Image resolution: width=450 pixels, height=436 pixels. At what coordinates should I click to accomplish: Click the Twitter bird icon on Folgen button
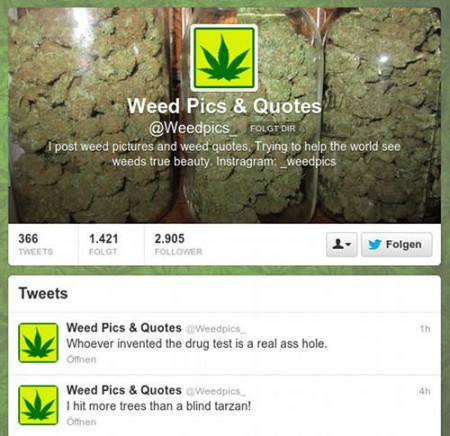(375, 244)
